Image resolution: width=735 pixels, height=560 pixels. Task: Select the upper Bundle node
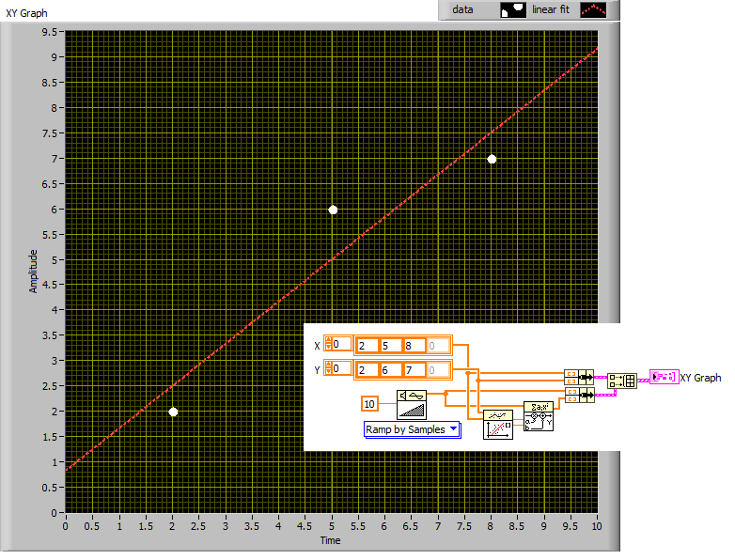[579, 377]
